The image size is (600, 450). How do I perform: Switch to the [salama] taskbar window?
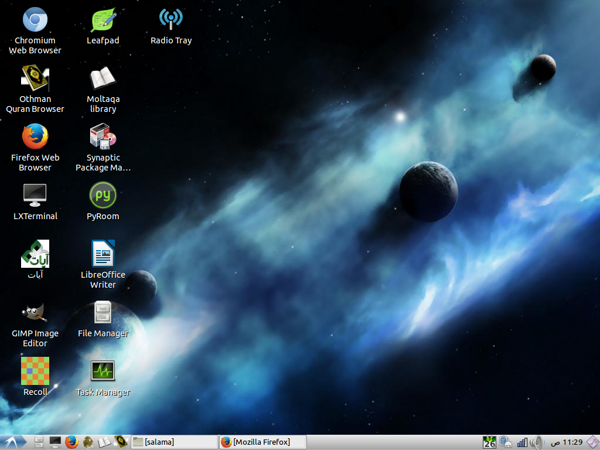pos(174,442)
